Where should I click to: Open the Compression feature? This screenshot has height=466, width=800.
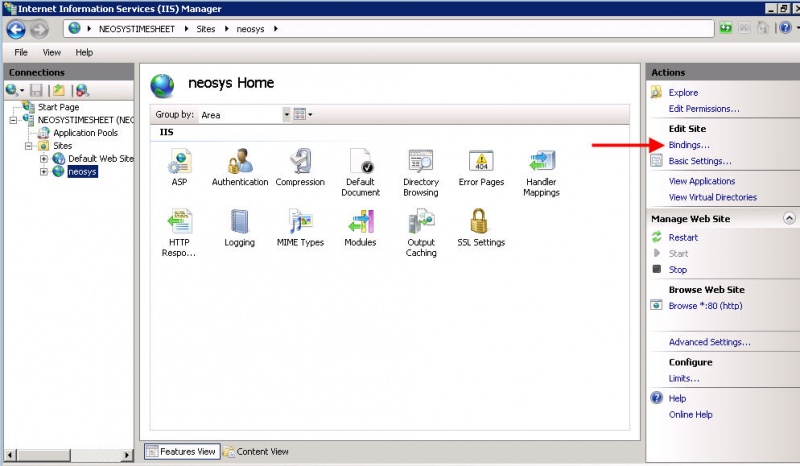[x=300, y=167]
